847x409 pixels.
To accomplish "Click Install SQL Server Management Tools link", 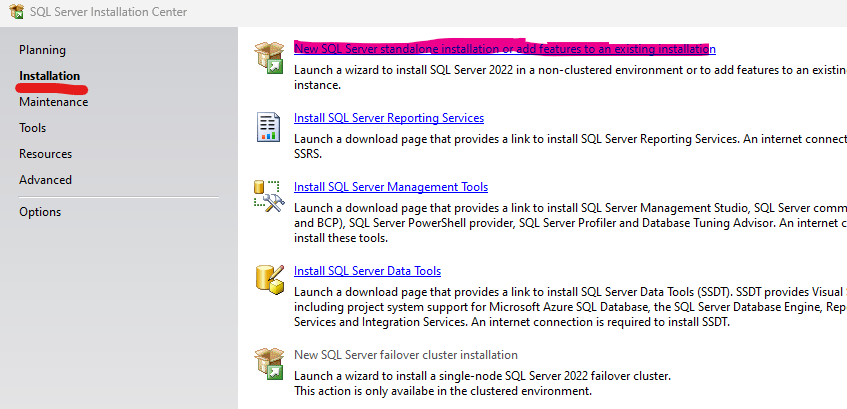I will 391,186.
